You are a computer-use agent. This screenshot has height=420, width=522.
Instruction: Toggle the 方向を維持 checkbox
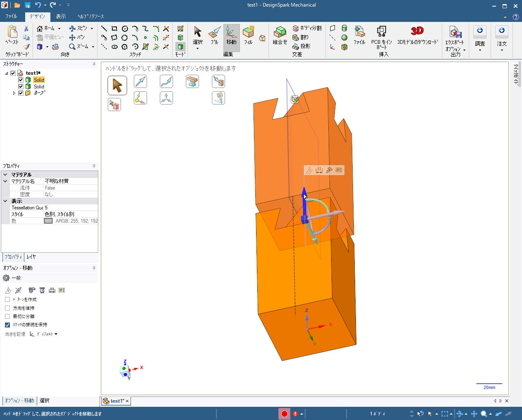tap(7, 308)
